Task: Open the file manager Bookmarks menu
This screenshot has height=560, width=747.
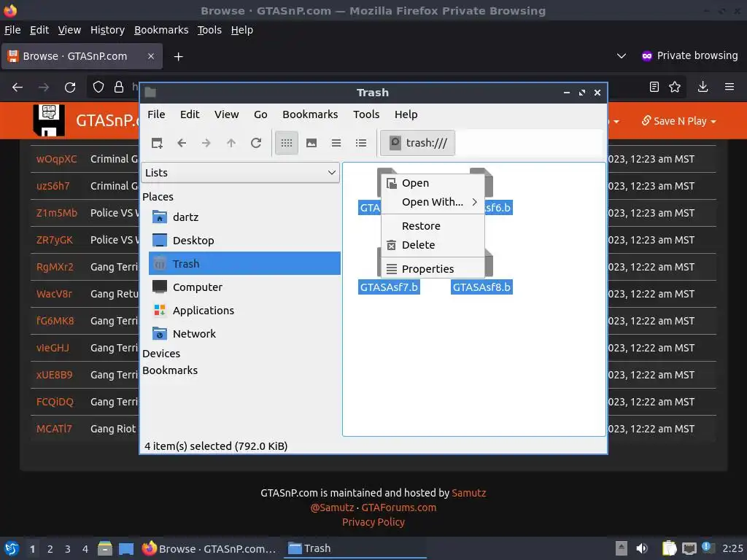Action: click(x=310, y=114)
